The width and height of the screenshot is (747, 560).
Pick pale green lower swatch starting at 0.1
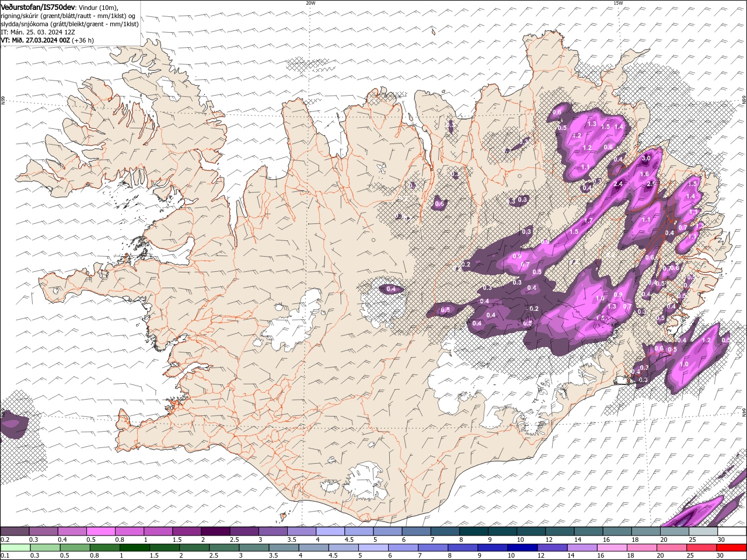[x=16, y=548]
